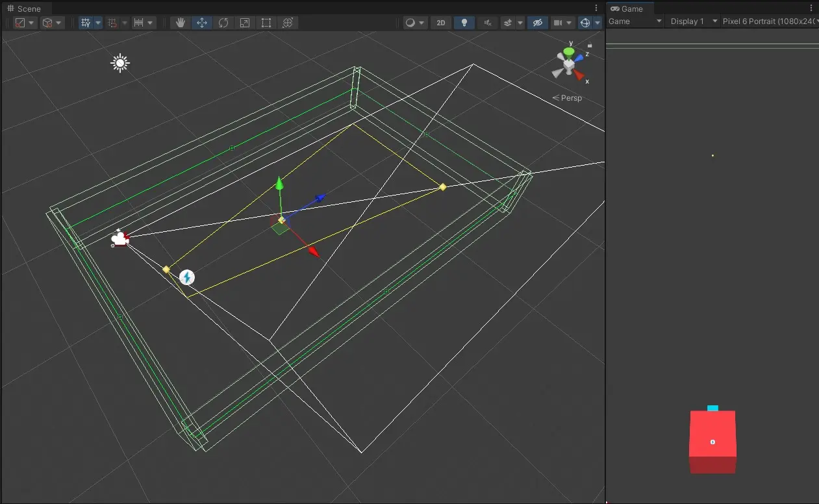The height and width of the screenshot is (504, 819).
Task: Toggle Gizmos visibility in Scene view
Action: coord(585,23)
